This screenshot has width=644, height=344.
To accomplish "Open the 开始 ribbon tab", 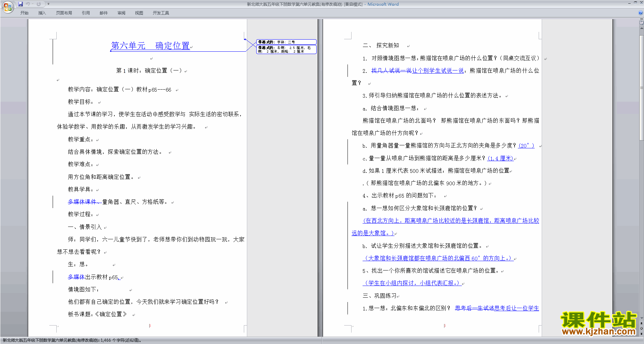I will tap(24, 13).
